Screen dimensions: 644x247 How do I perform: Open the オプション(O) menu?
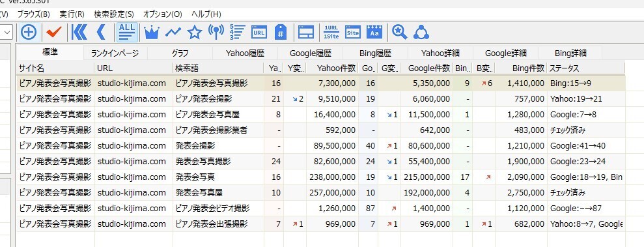[x=162, y=14]
